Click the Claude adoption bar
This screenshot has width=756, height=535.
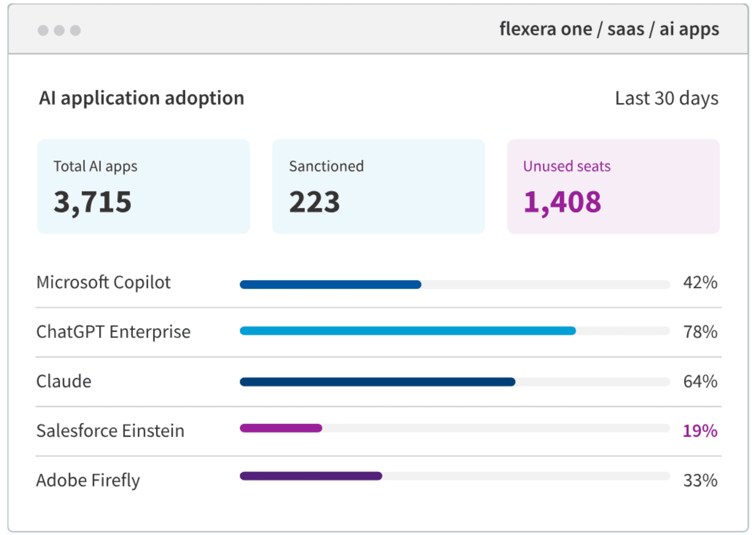455,382
